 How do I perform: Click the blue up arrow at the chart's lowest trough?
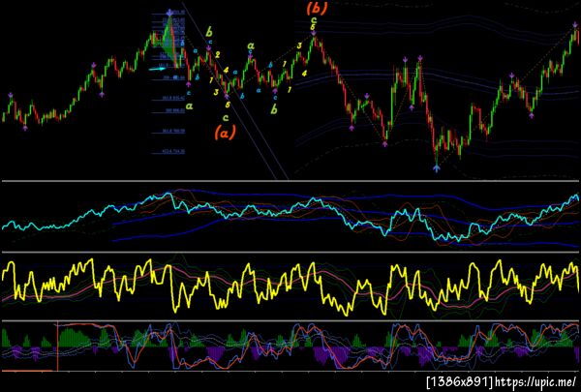point(437,168)
